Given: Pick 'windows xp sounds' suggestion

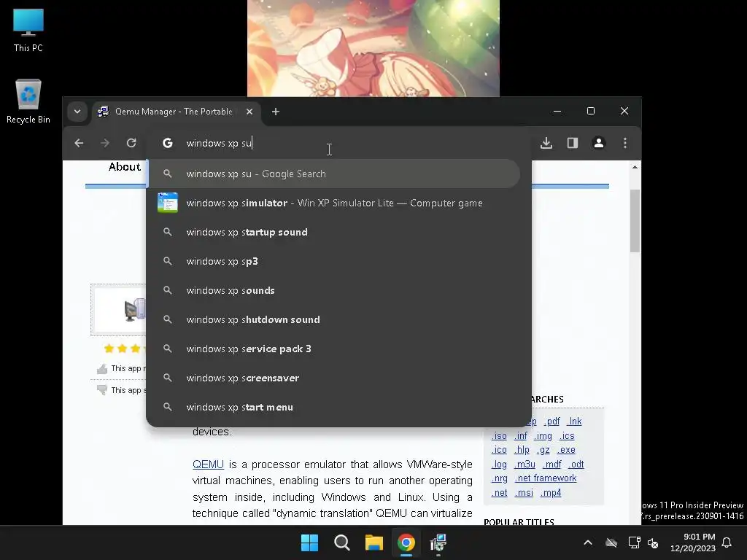Looking at the screenshot, I should point(333,290).
